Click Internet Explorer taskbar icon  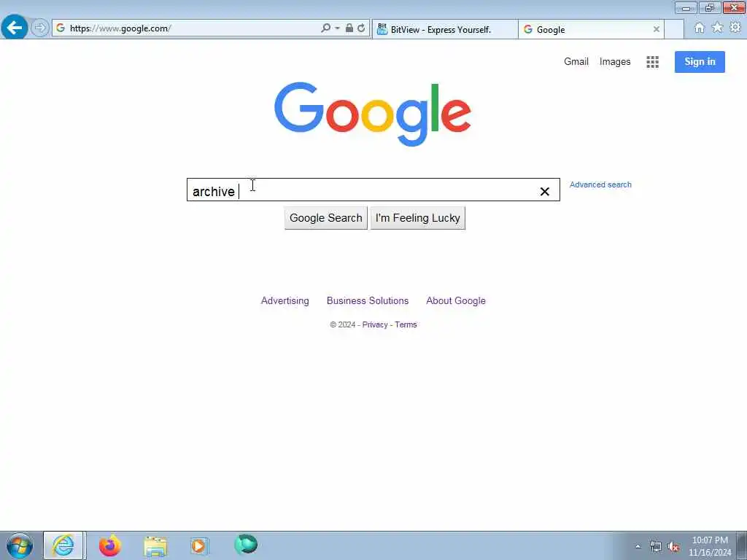(63, 545)
